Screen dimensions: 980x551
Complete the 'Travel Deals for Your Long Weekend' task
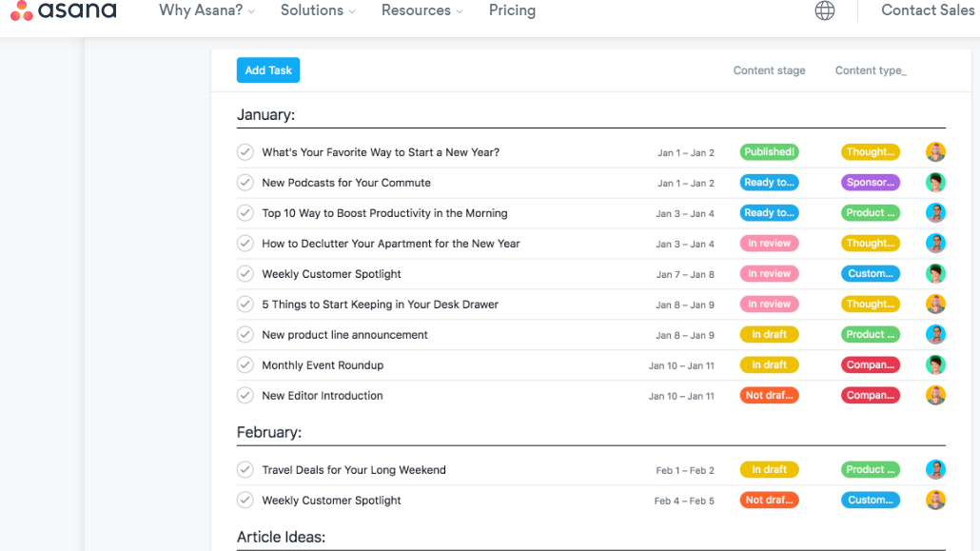[x=245, y=470]
